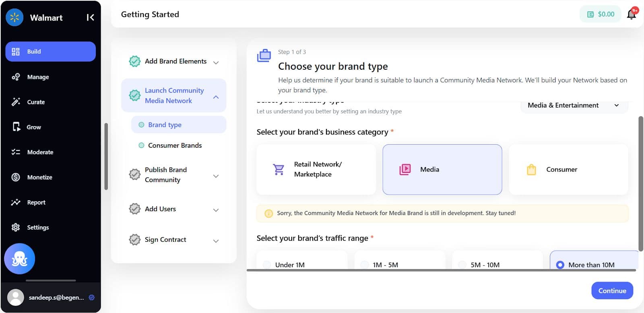644x313 pixels.
Task: Click the Launch Community Media Network badge
Action: tap(134, 95)
